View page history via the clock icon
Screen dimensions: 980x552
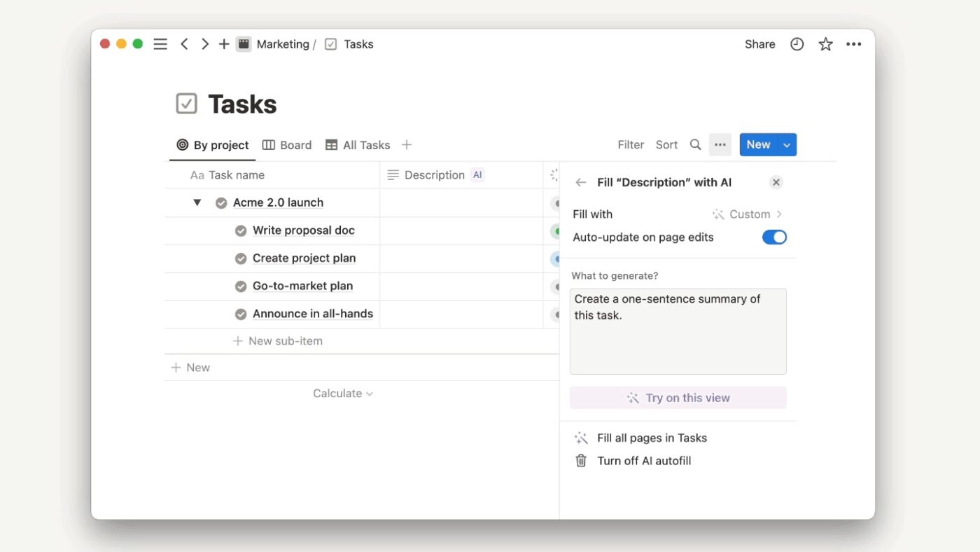click(x=797, y=43)
